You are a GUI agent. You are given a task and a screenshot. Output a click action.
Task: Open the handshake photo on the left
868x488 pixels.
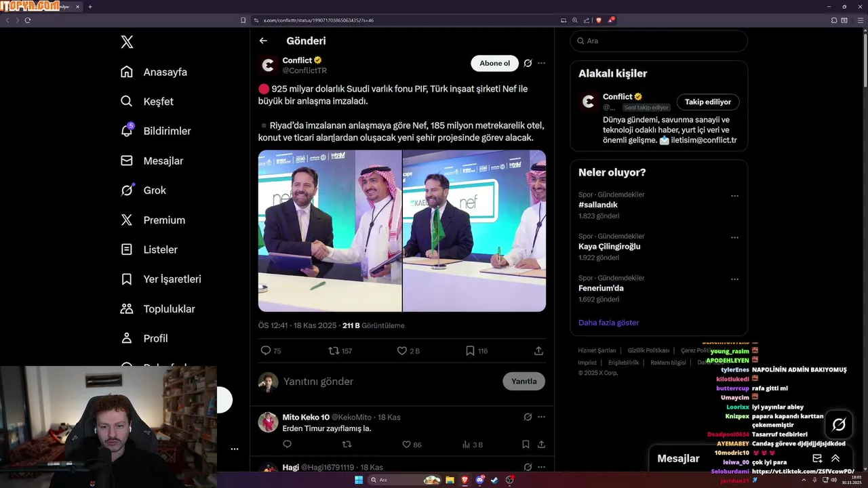pos(330,230)
